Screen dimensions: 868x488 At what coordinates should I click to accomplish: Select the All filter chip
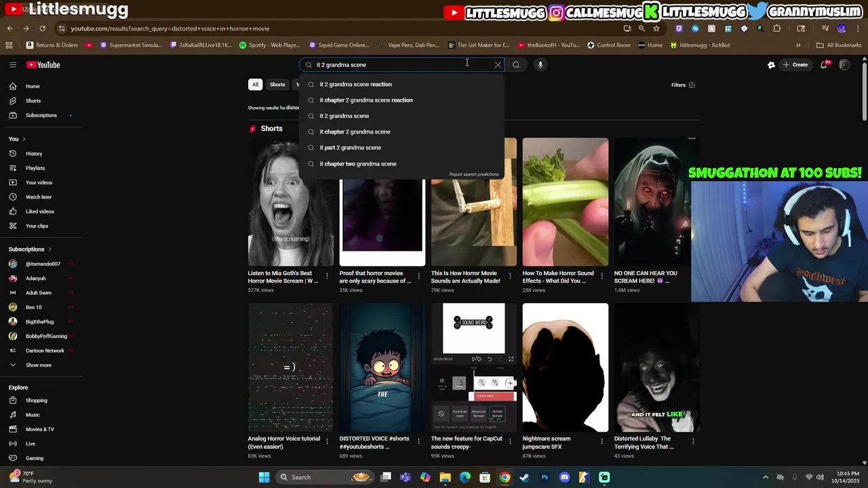pyautogui.click(x=255, y=85)
